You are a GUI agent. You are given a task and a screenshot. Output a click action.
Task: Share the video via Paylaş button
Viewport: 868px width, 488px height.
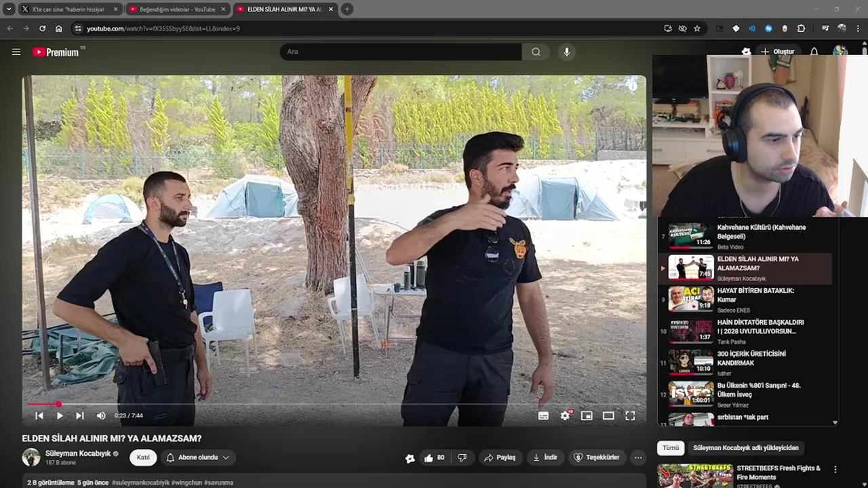[x=500, y=457]
